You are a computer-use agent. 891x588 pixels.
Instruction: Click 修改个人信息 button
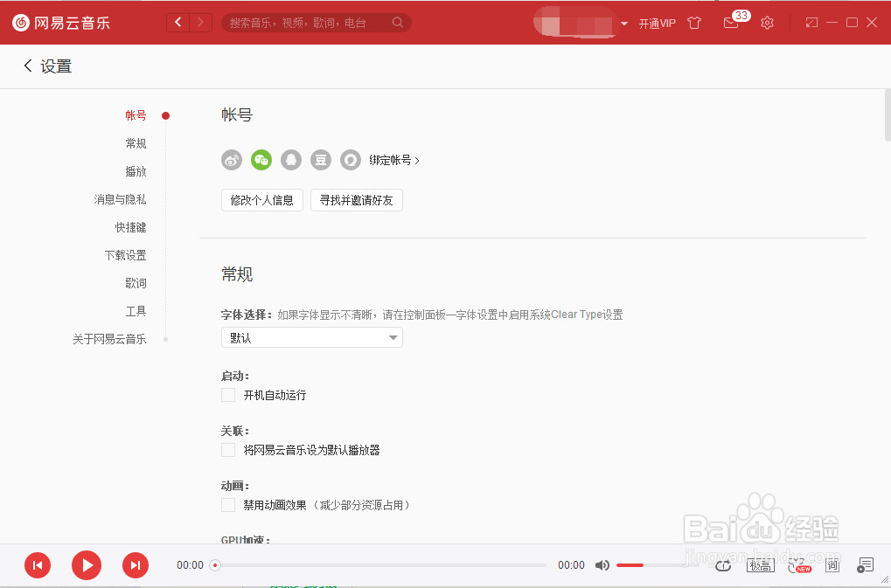coord(262,200)
